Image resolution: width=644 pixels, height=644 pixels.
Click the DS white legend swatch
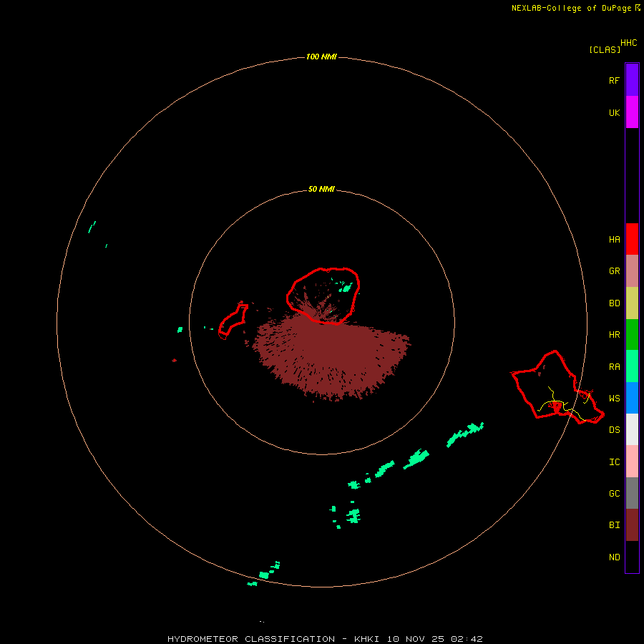pyautogui.click(x=632, y=429)
